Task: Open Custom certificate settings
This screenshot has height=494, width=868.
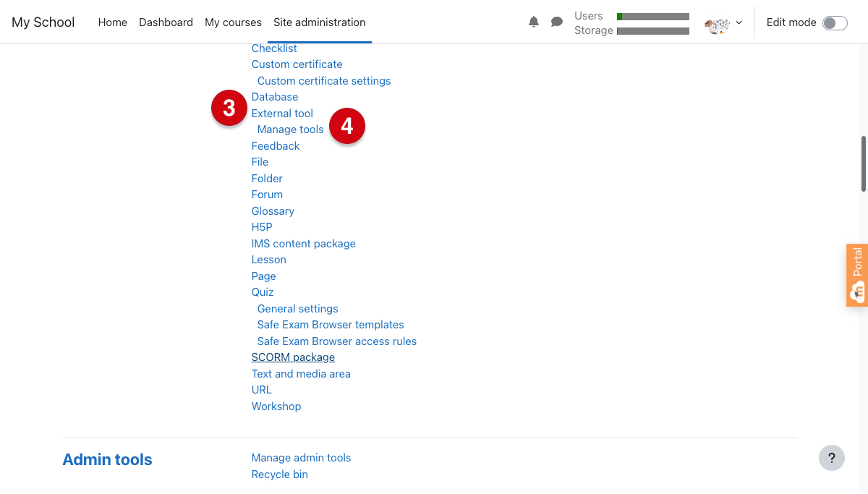Action: click(324, 81)
